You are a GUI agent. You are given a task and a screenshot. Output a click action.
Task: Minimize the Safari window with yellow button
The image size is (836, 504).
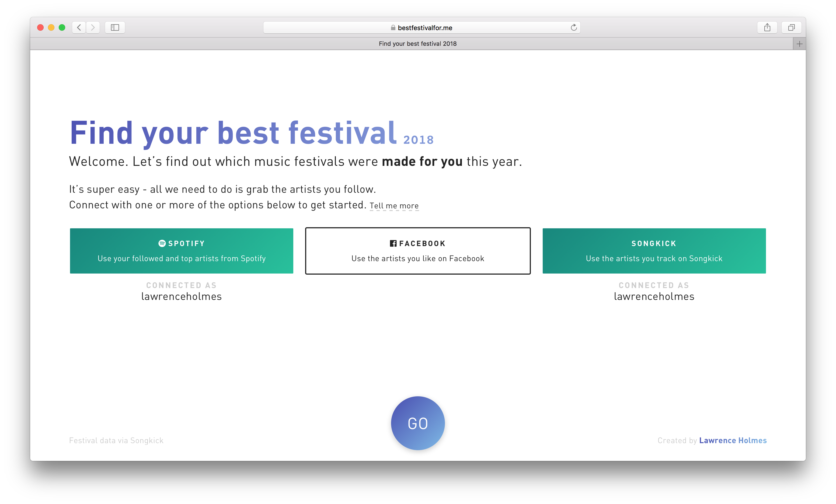(51, 27)
